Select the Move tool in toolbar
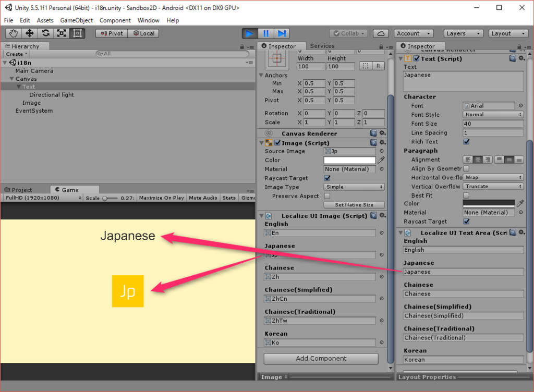The image size is (534, 392). coord(30,33)
